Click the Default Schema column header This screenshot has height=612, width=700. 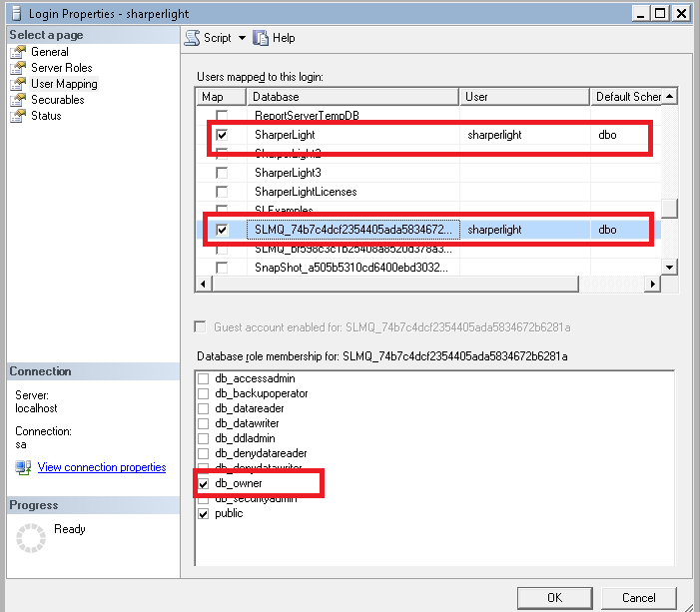tap(626, 97)
